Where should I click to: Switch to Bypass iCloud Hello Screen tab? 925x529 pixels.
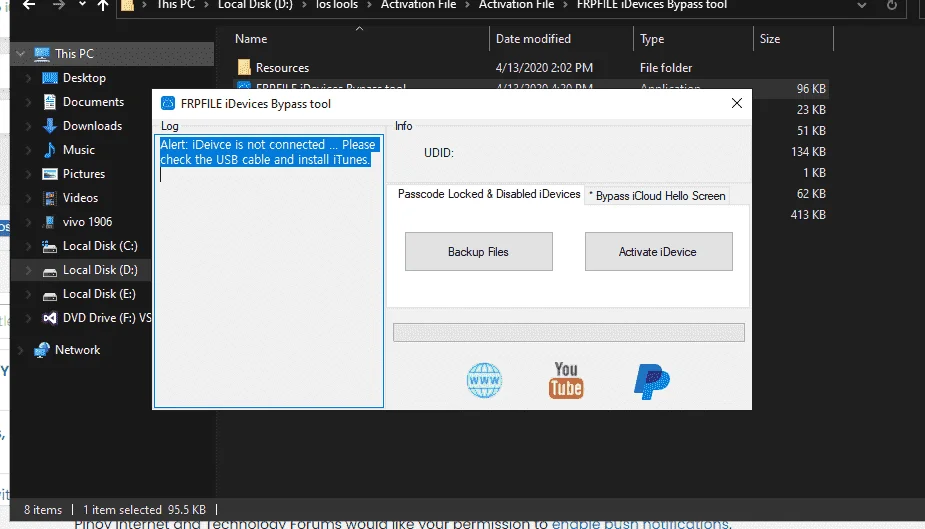657,196
